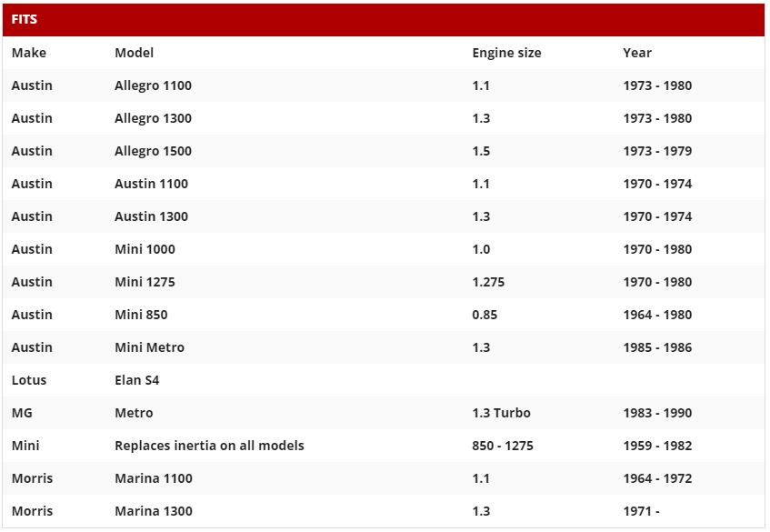770x532 pixels.
Task: Click the Mini make cell
Action: click(25, 446)
